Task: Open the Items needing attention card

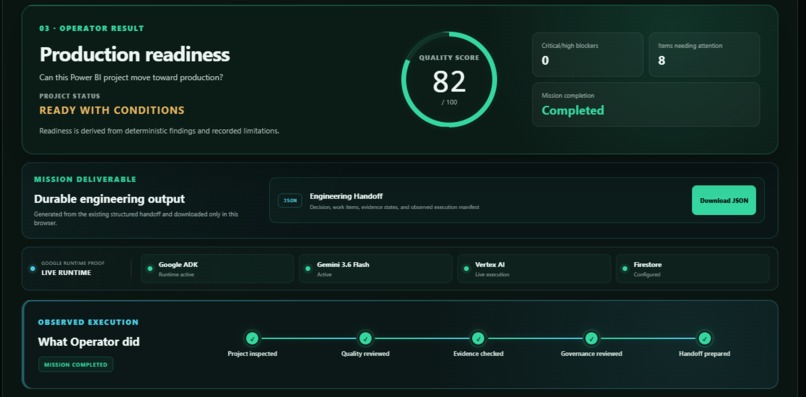Action: tap(704, 55)
